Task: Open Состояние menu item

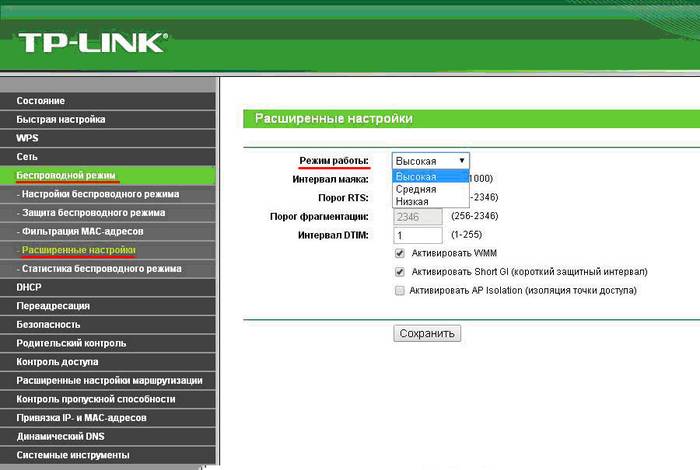Action: coord(41,101)
